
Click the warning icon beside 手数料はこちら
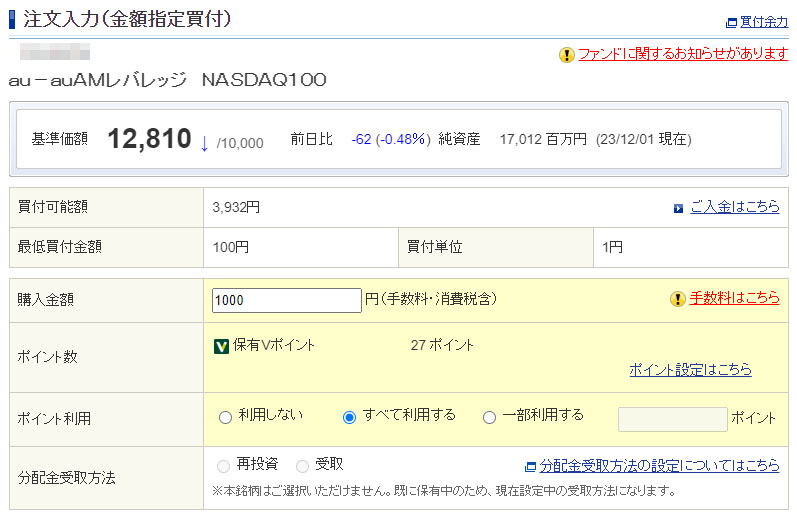pos(677,298)
